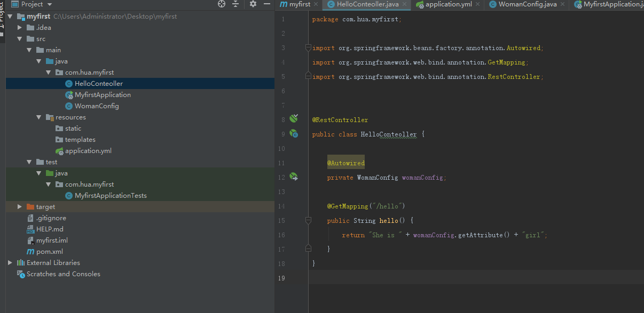
Task: Click the Spring class gutter icon on line 9
Action: (294, 133)
